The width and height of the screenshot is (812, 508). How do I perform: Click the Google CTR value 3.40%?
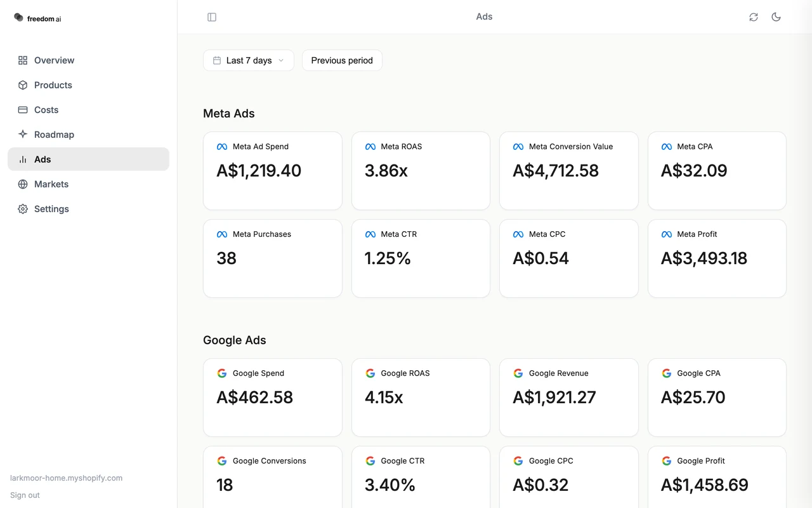390,485
